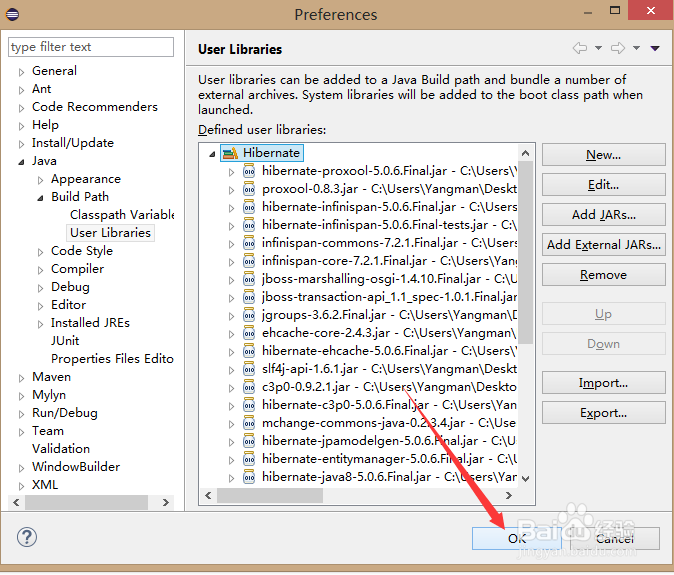The image size is (674, 575).
Task: Click the Edit... button
Action: [x=604, y=185]
